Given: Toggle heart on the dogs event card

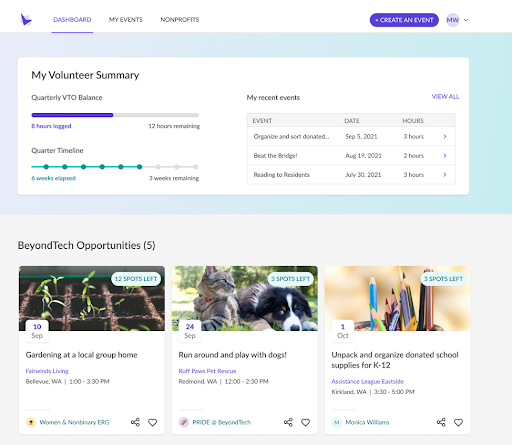Looking at the screenshot, I should click(x=306, y=422).
